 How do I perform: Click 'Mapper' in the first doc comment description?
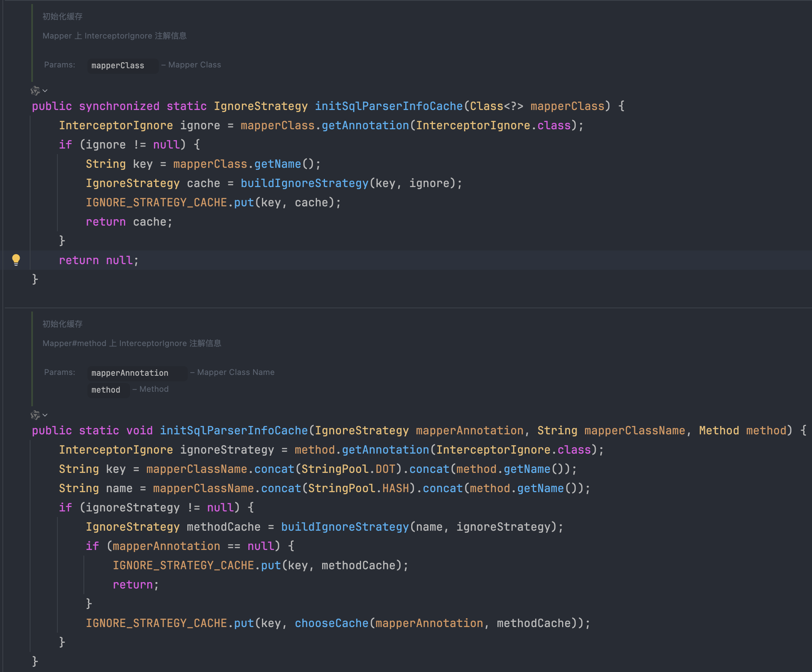(x=57, y=36)
